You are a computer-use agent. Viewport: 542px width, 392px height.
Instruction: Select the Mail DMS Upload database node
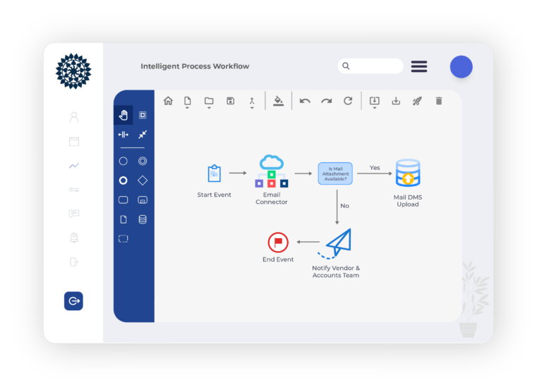click(x=408, y=173)
